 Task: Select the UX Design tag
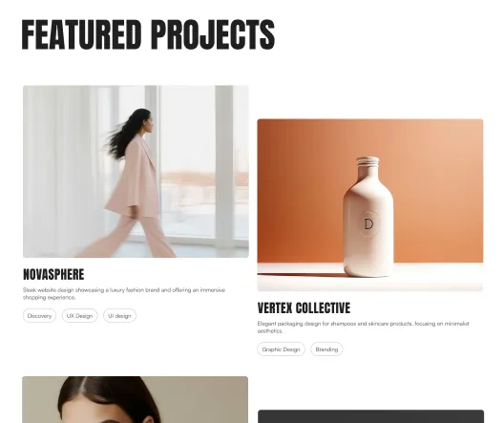point(80,316)
